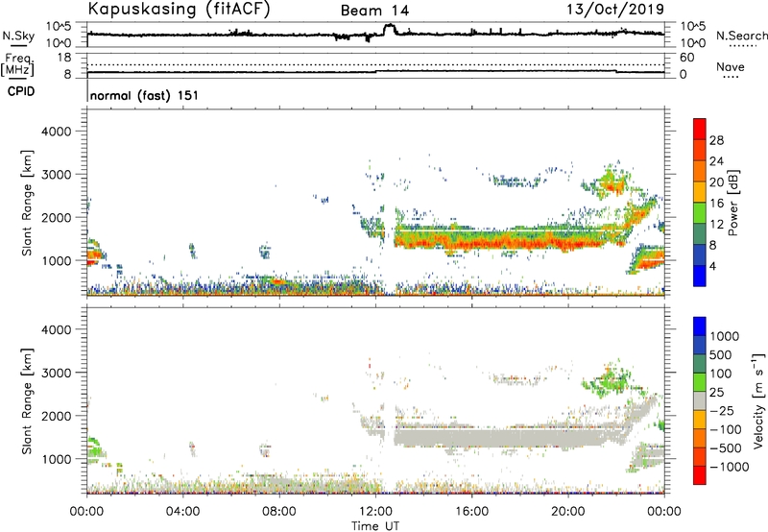Image resolution: width=768 pixels, height=532 pixels.
Task: Click the 18 tick on frequency axis
Action: click(64, 58)
